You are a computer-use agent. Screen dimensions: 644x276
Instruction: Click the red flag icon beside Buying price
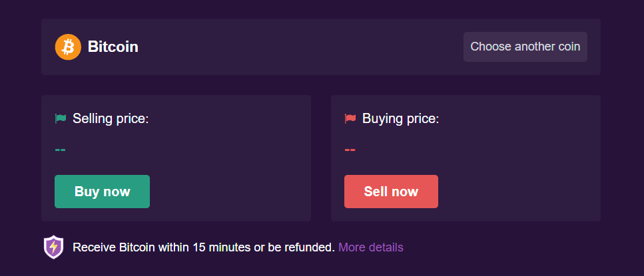350,119
